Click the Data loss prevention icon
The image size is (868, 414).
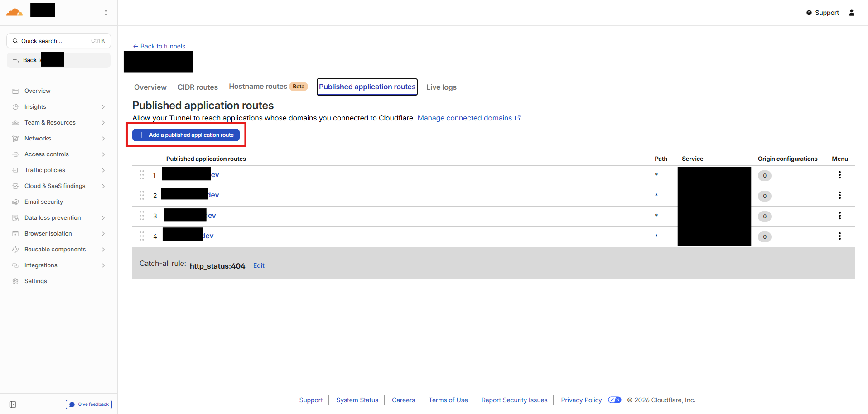tap(15, 218)
